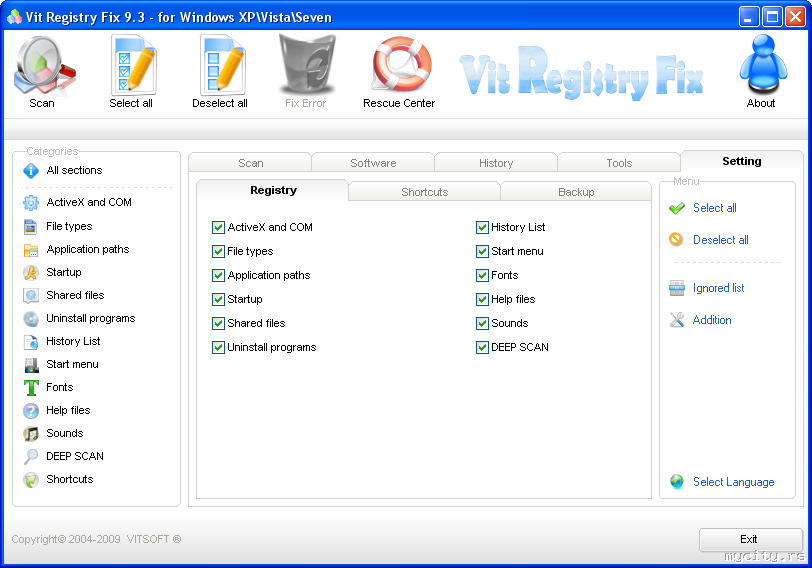Click the Sounds music note icon in Categories
The width and height of the screenshot is (812, 568).
click(x=31, y=434)
